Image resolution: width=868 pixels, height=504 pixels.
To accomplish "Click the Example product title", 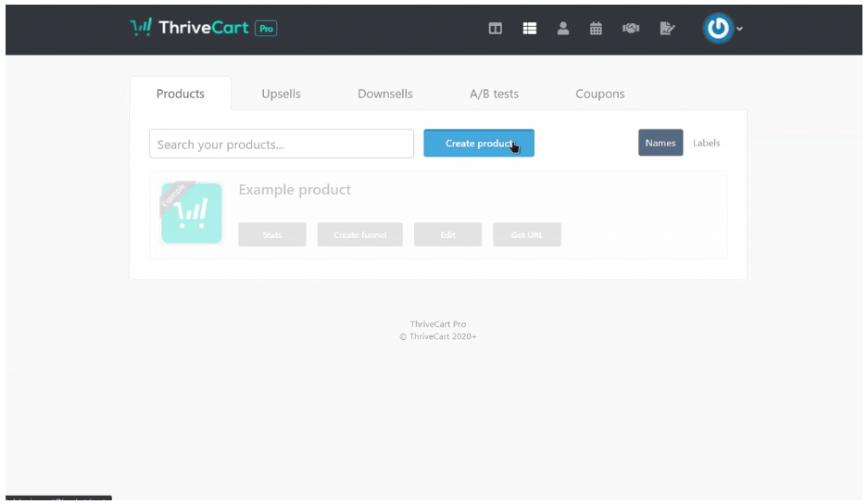I will click(x=295, y=189).
